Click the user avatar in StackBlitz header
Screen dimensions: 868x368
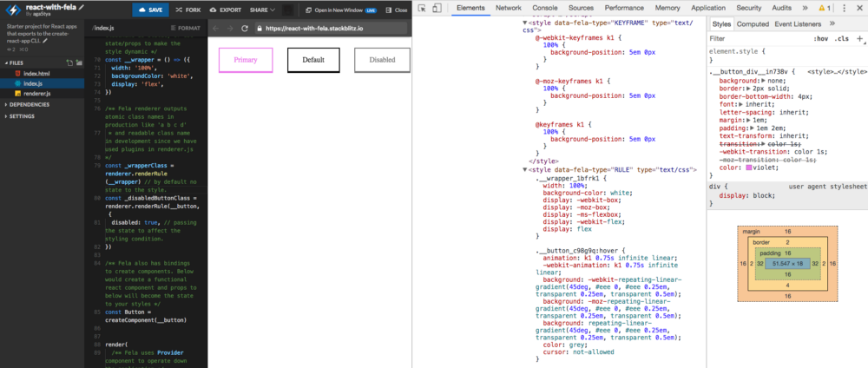[287, 10]
